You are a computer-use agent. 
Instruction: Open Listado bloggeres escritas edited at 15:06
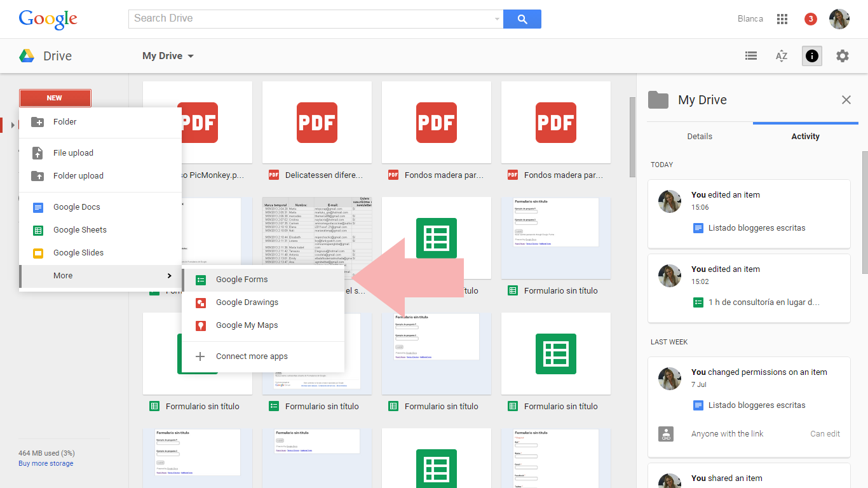tap(757, 227)
